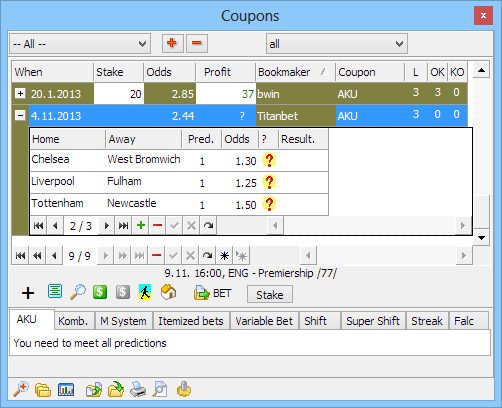Click the zoom-in magnifier in the bottom toolbar
Image resolution: width=502 pixels, height=408 pixels.
point(21,389)
